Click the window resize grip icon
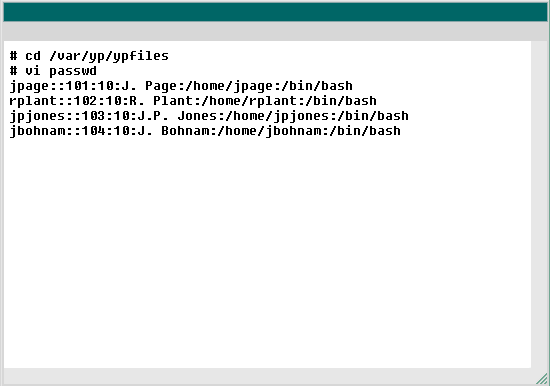This screenshot has height=386, width=550. pos(542,378)
